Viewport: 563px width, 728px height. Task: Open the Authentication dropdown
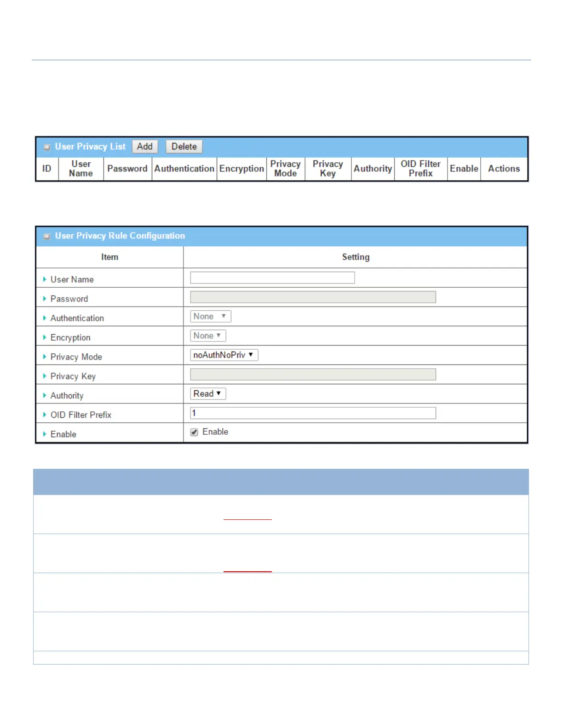210,316
